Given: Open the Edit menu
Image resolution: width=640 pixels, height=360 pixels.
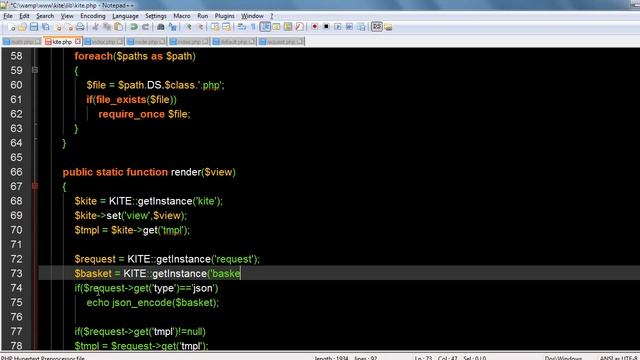Looking at the screenshot, I should tap(24, 16).
